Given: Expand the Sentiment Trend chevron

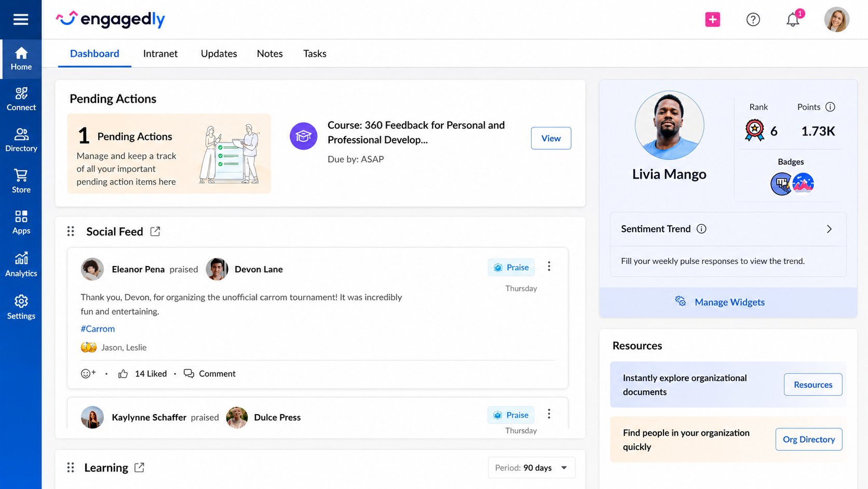Looking at the screenshot, I should 829,229.
